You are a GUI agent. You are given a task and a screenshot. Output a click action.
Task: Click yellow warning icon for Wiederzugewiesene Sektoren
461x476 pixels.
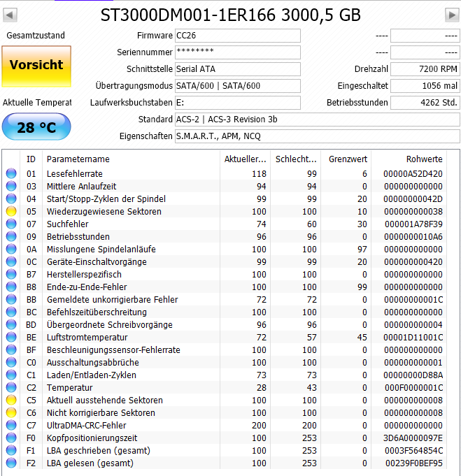coord(11,211)
